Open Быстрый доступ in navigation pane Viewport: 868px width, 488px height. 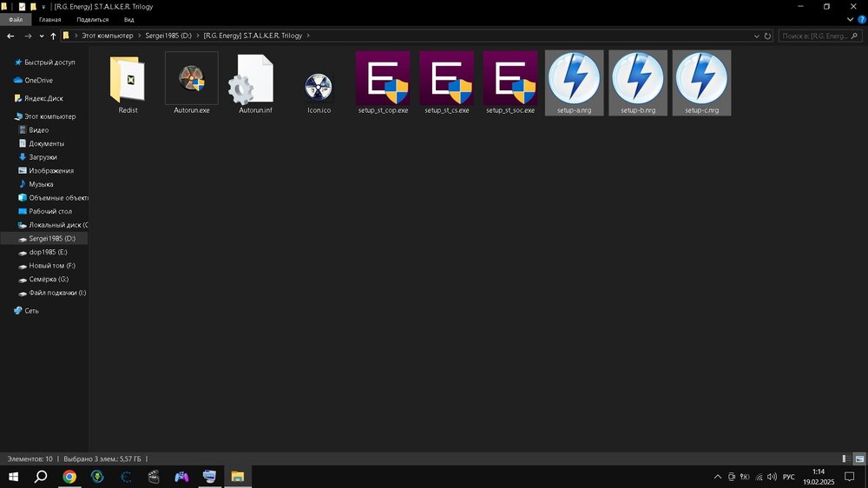click(49, 63)
